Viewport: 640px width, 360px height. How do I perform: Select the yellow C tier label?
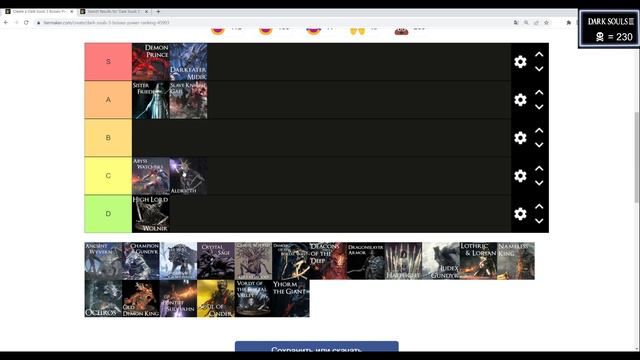coord(108,176)
